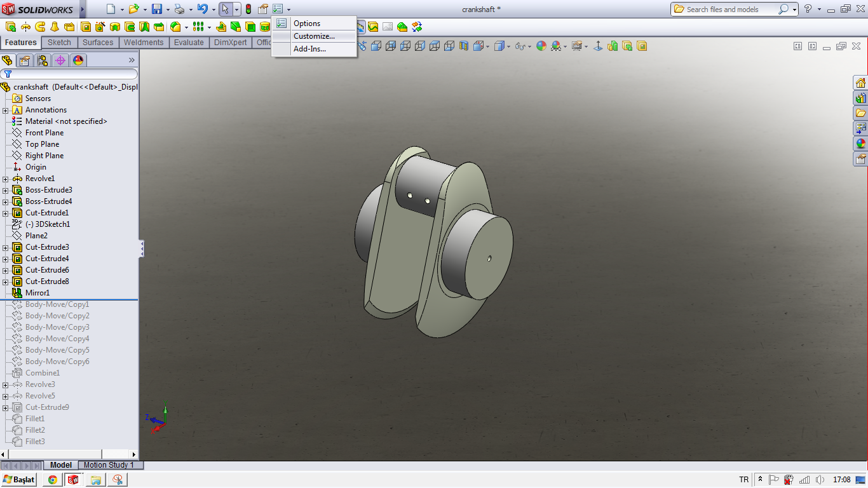
Task: Open SolidWorks Resources home icon in task pane
Action: (860, 83)
